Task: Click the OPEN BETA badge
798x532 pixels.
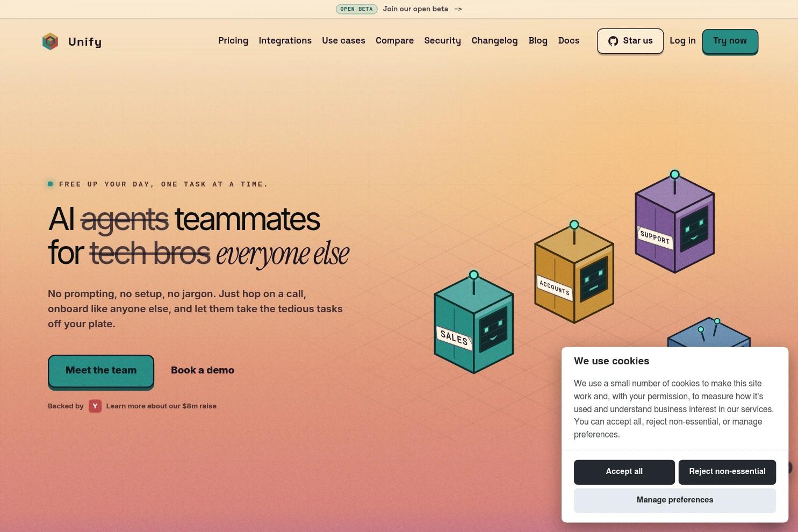Action: pyautogui.click(x=356, y=9)
